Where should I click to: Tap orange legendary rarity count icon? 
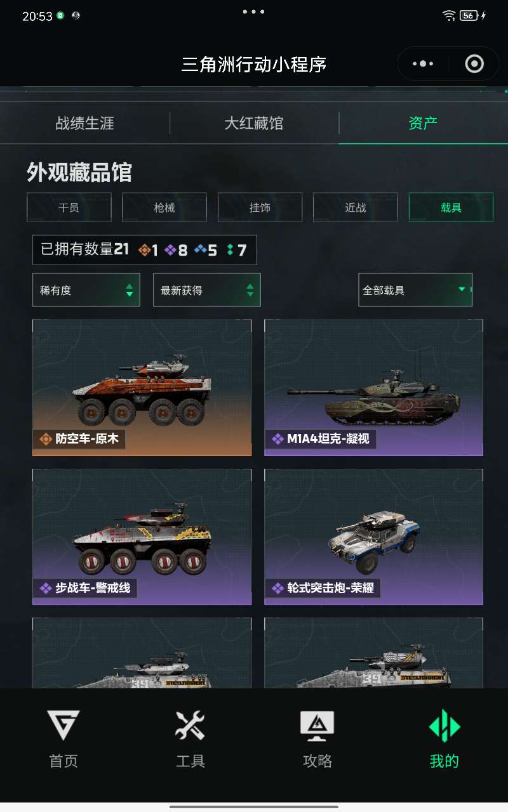[145, 251]
